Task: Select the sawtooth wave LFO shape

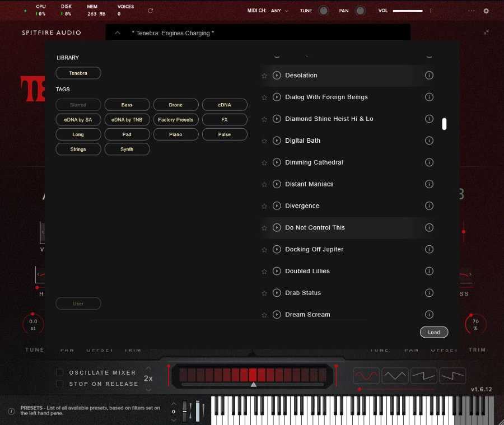Action: coord(424,376)
